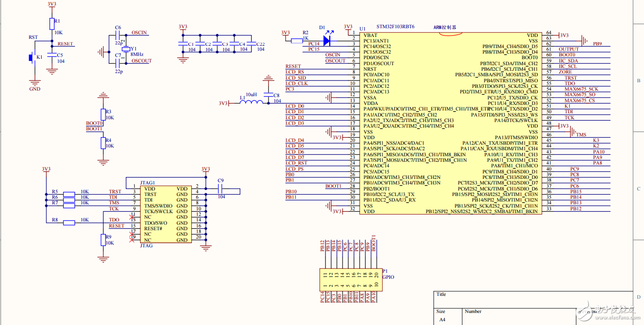Click resistor R1 10K symbol
This screenshot has width=644, height=325.
(51, 25)
